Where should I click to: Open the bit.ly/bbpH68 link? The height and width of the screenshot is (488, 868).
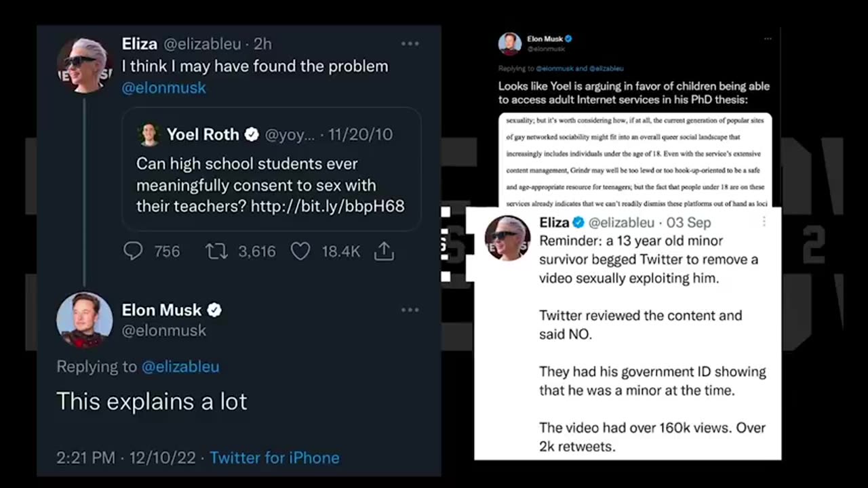(328, 206)
